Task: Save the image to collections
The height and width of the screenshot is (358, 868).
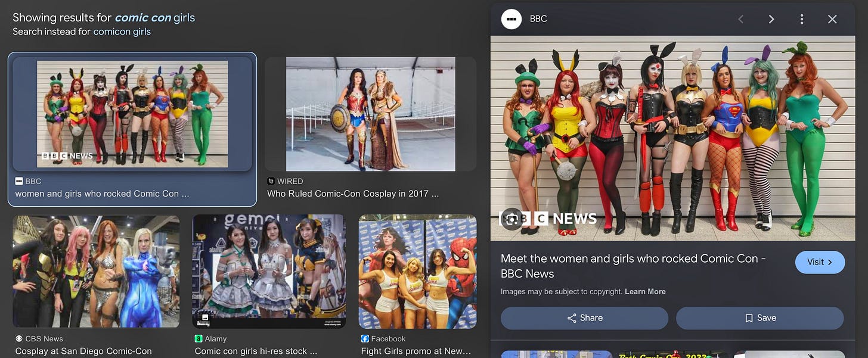Action: tap(760, 318)
